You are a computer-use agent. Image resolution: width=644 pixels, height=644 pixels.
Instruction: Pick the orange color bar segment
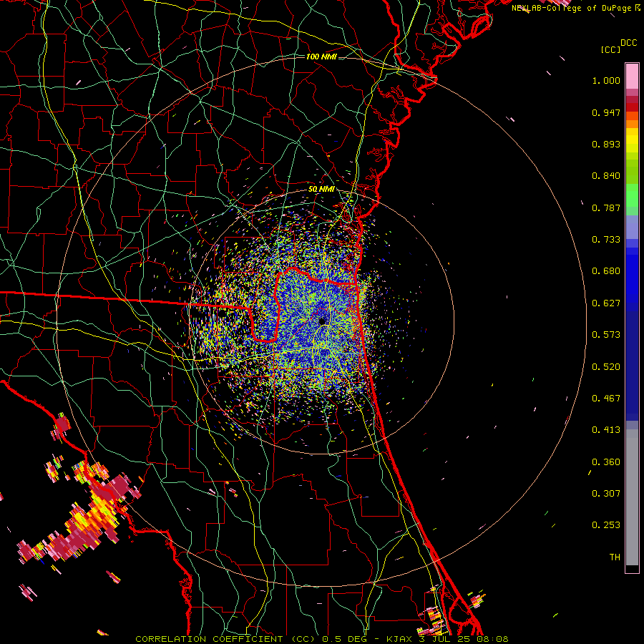click(632, 124)
